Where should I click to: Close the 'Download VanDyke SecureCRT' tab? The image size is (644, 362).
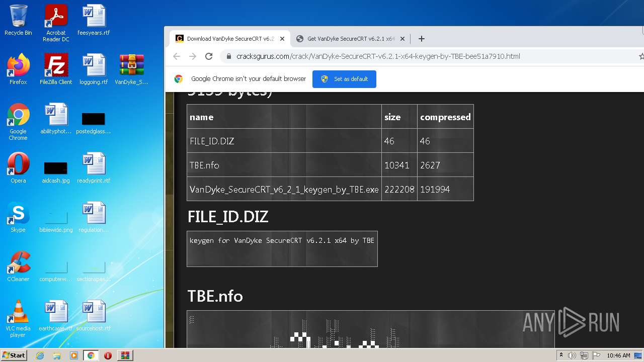coord(282,39)
